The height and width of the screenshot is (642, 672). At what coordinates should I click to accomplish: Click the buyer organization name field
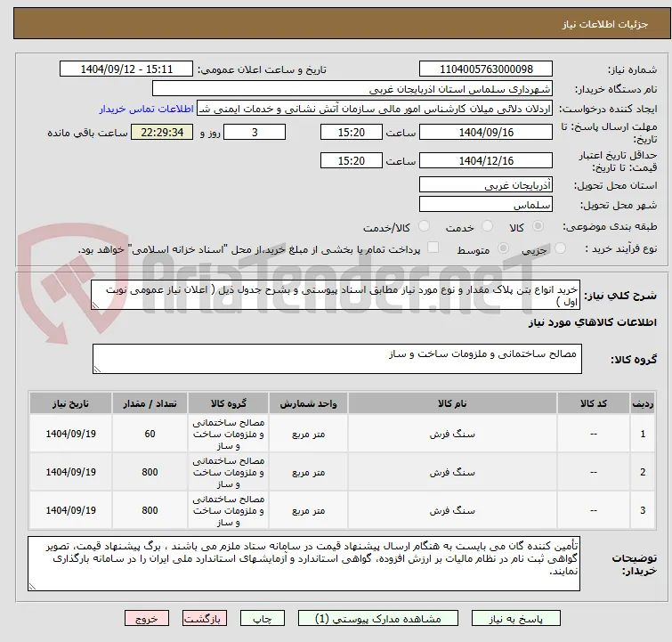point(352,89)
